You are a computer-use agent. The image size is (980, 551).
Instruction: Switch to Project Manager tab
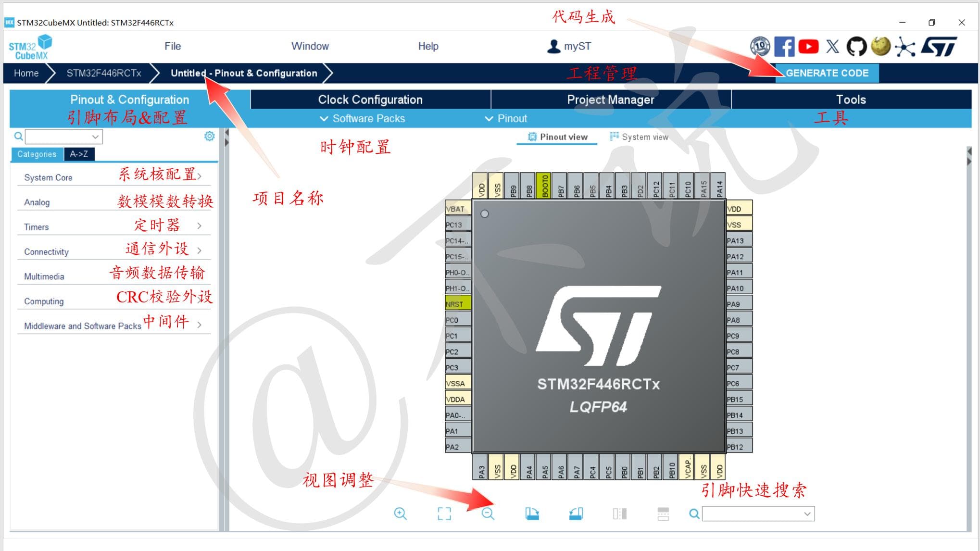pyautogui.click(x=611, y=100)
